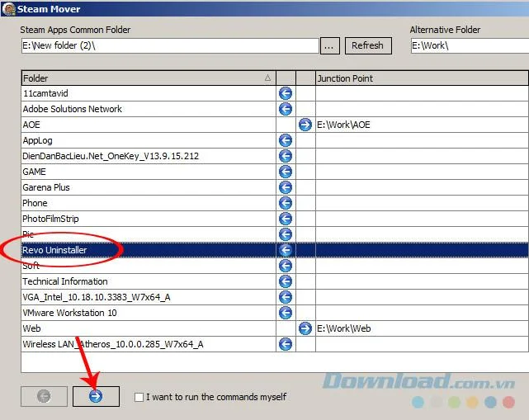The image size is (529, 420).
Task: Click the Refresh button
Action: 368,45
